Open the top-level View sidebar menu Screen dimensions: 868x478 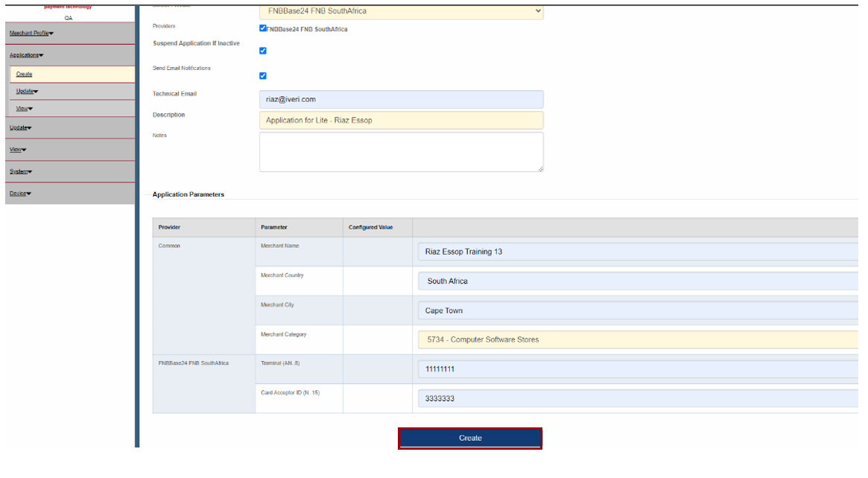[18, 150]
